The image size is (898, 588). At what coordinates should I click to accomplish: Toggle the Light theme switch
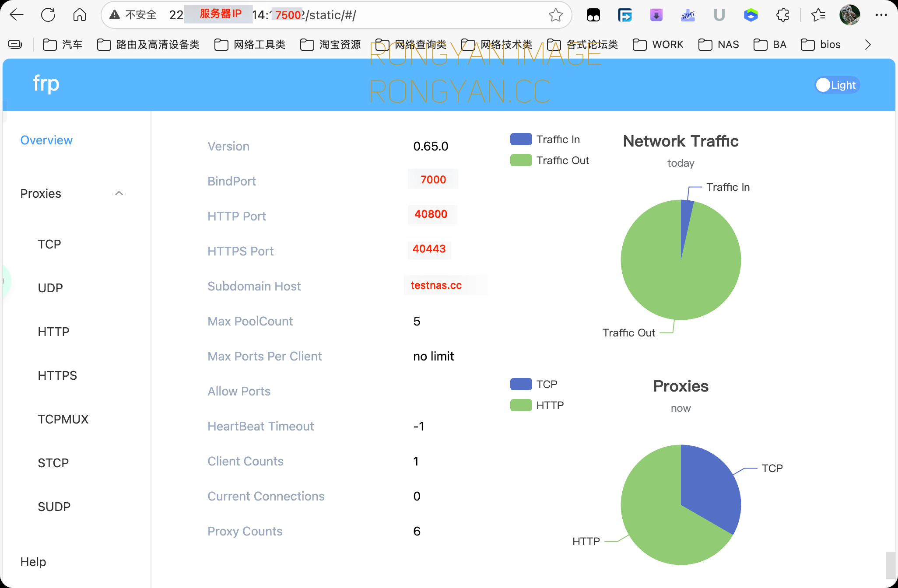[x=837, y=85]
